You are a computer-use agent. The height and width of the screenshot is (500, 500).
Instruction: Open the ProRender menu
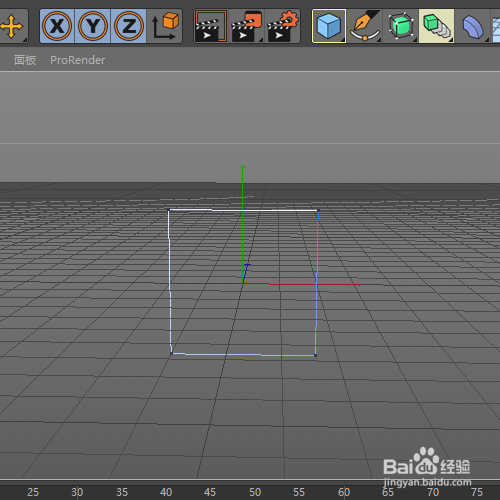(78, 60)
